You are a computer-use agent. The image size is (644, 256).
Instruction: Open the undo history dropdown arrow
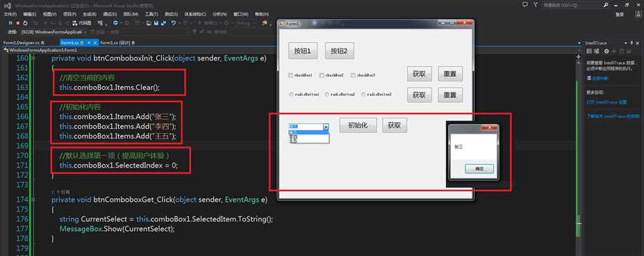pos(179,23)
